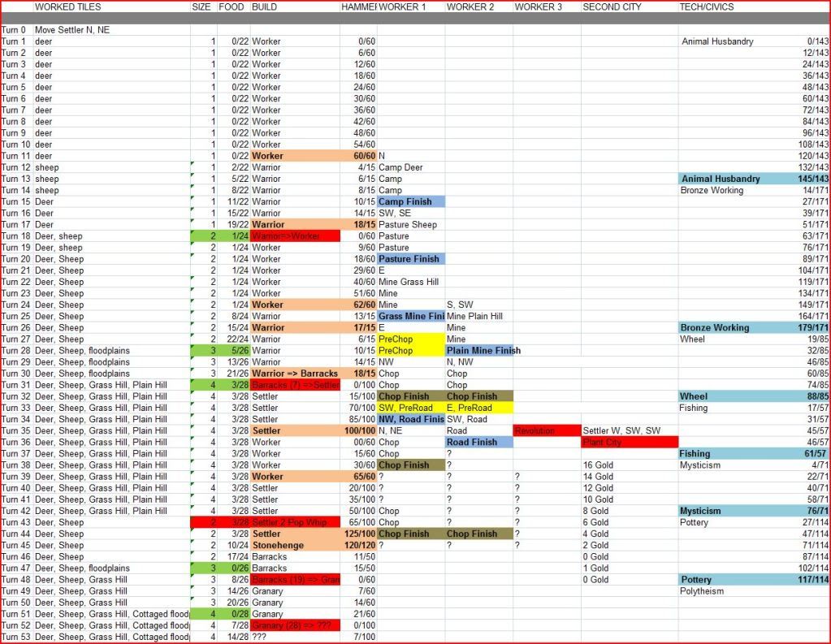Click the blue 'Camp Finish' cell
Image resolution: width=831 pixels, height=644 pixels.
[411, 201]
